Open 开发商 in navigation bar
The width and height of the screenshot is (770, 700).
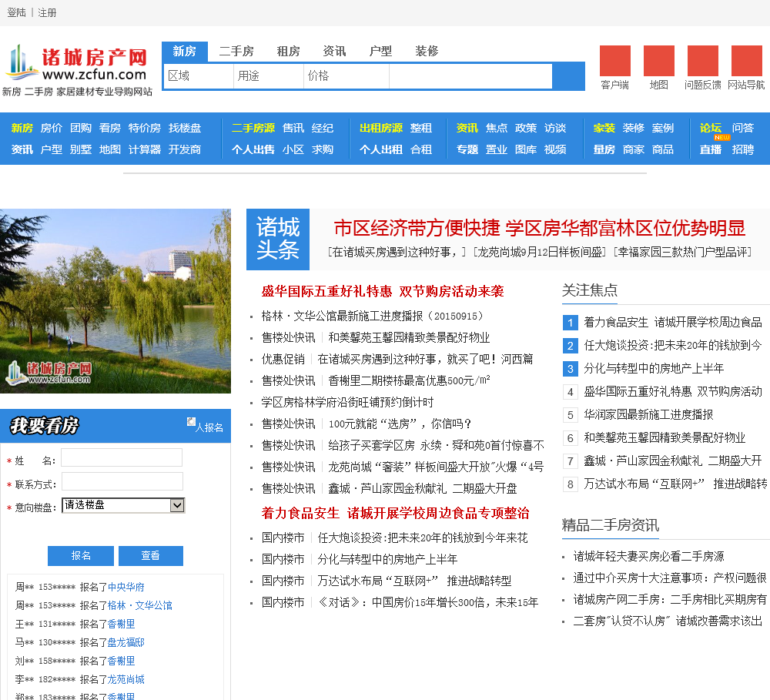tap(185, 150)
